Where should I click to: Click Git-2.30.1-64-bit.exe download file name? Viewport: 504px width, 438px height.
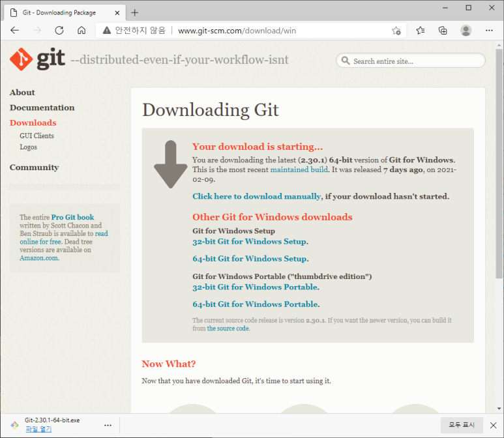point(52,420)
